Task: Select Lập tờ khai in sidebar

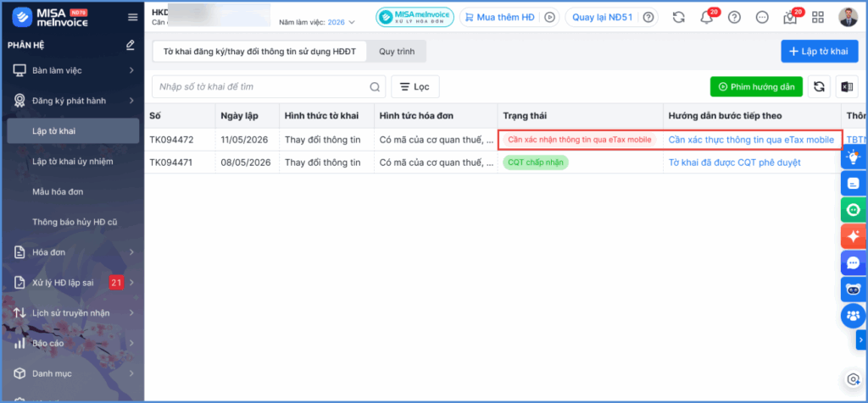Action: coord(73,131)
